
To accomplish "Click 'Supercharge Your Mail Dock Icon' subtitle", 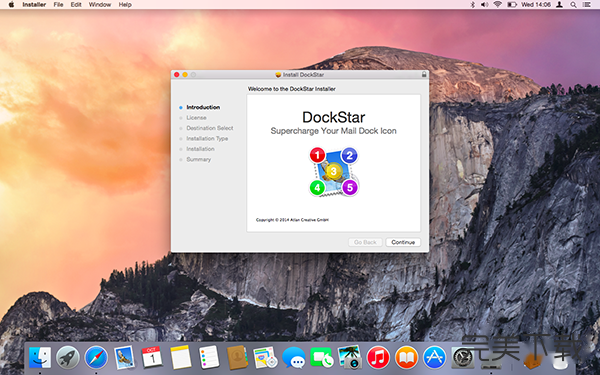I will 333,131.
